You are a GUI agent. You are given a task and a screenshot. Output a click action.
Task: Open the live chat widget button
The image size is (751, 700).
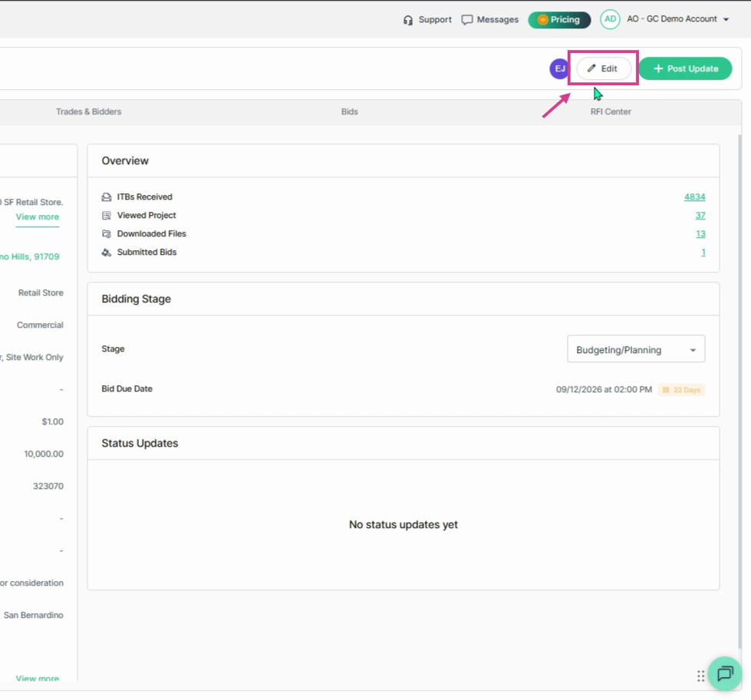[x=725, y=674]
